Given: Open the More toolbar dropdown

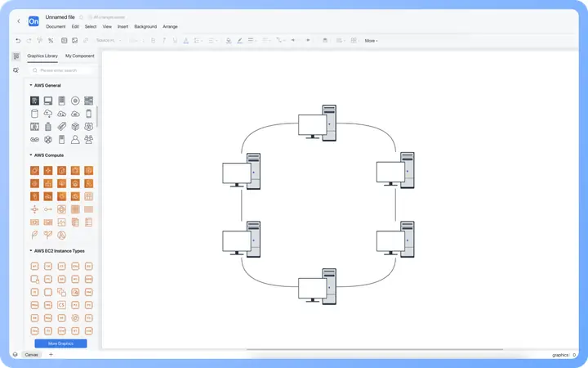Looking at the screenshot, I should click(x=371, y=41).
